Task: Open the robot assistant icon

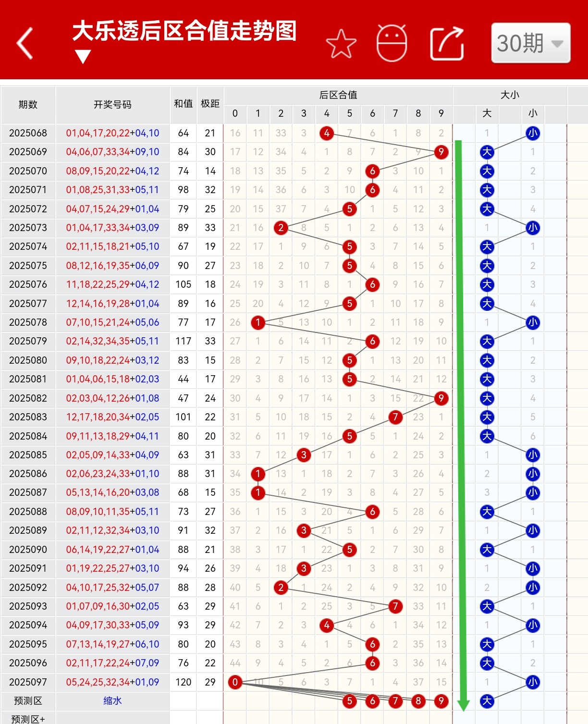Action: 392,43
